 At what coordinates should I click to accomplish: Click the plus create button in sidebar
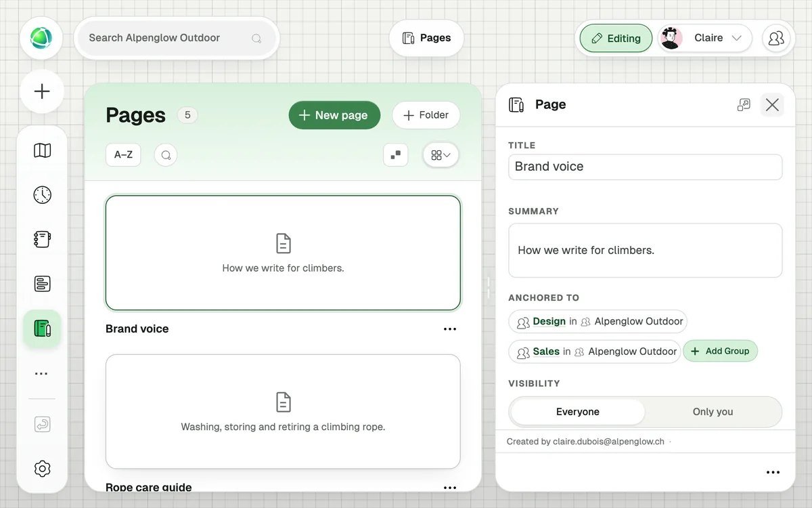pyautogui.click(x=42, y=91)
